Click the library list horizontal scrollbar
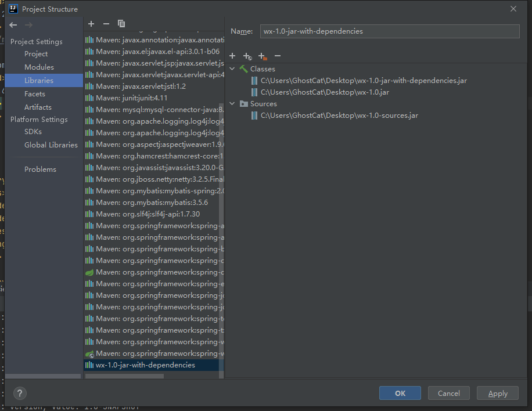 pyautogui.click(x=124, y=376)
